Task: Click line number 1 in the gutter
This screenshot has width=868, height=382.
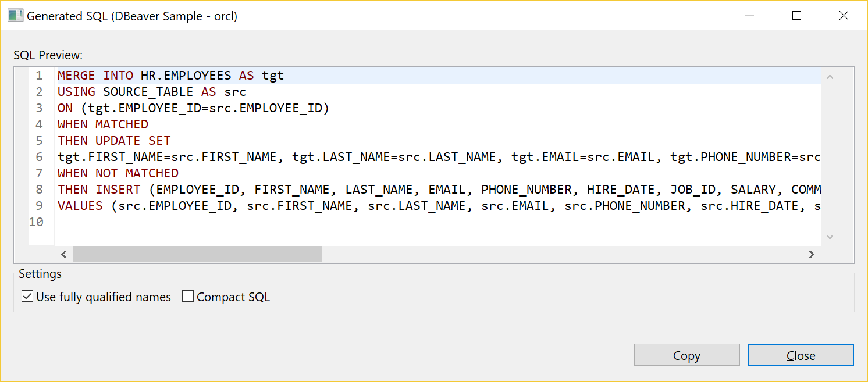Action: coord(38,75)
